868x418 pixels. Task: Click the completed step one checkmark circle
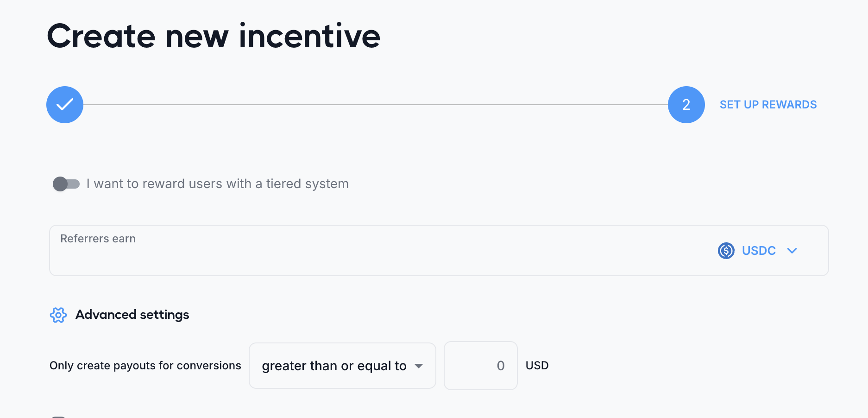coord(65,105)
